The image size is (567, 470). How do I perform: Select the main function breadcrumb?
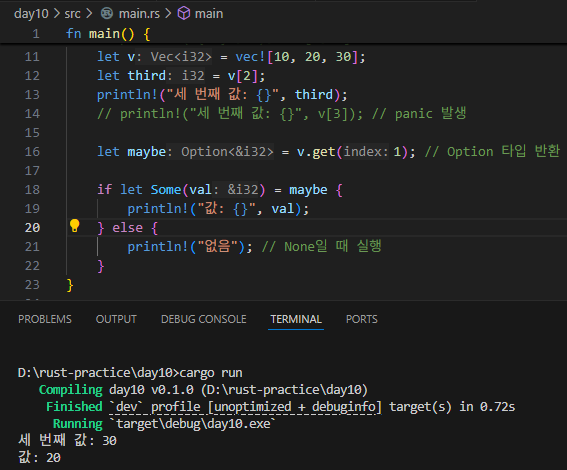click(x=209, y=14)
